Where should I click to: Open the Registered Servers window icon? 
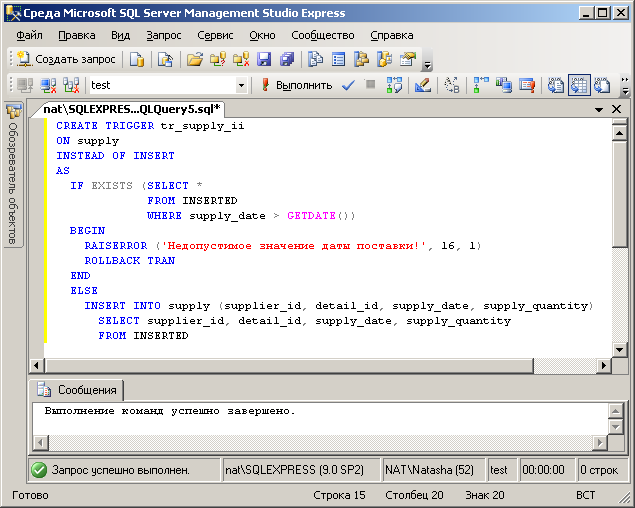315,60
